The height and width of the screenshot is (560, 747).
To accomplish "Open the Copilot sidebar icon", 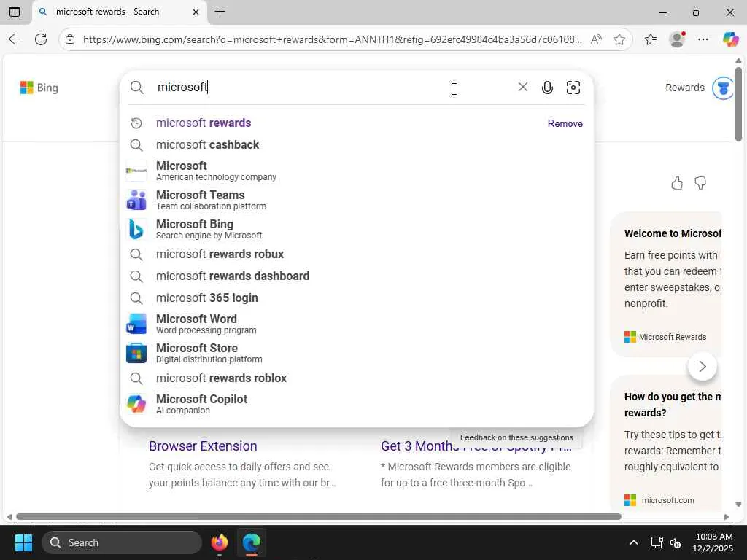I will tap(729, 39).
